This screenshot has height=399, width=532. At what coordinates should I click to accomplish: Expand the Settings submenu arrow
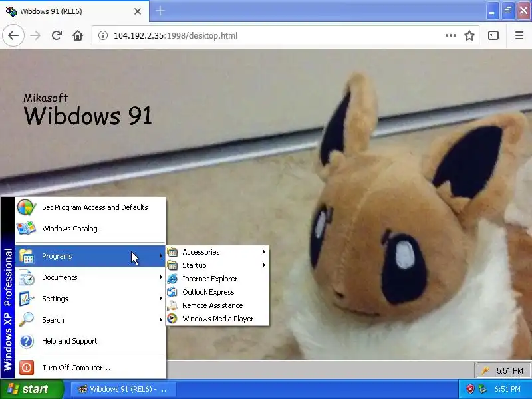point(160,298)
